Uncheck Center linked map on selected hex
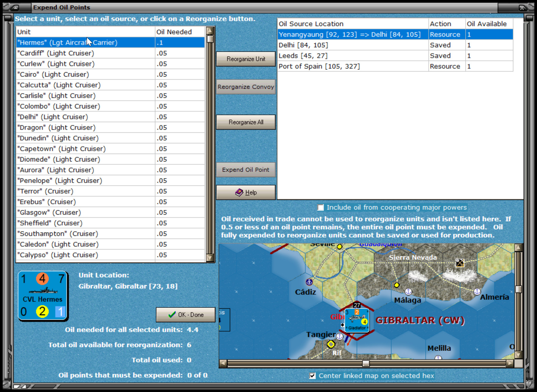 coord(312,376)
